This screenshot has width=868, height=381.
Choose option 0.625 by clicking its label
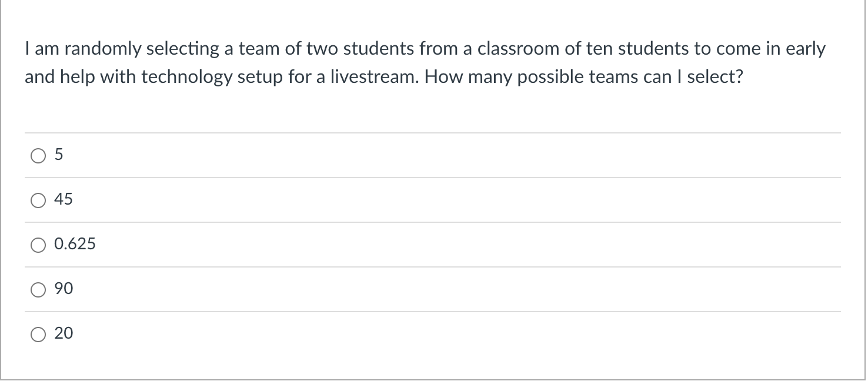[x=75, y=244]
